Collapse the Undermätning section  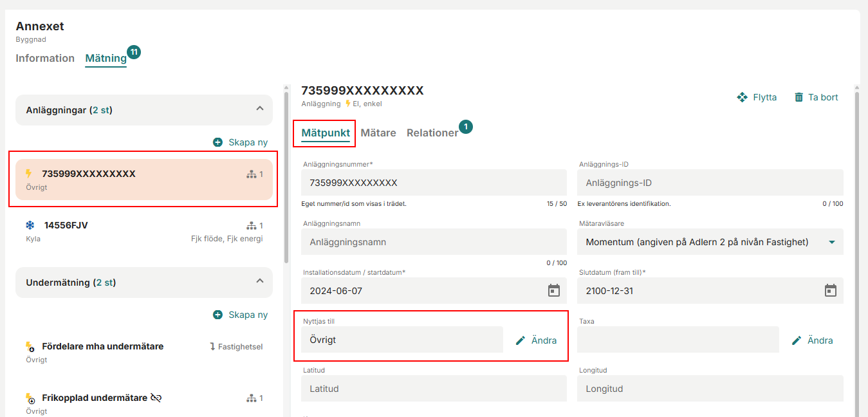(260, 281)
